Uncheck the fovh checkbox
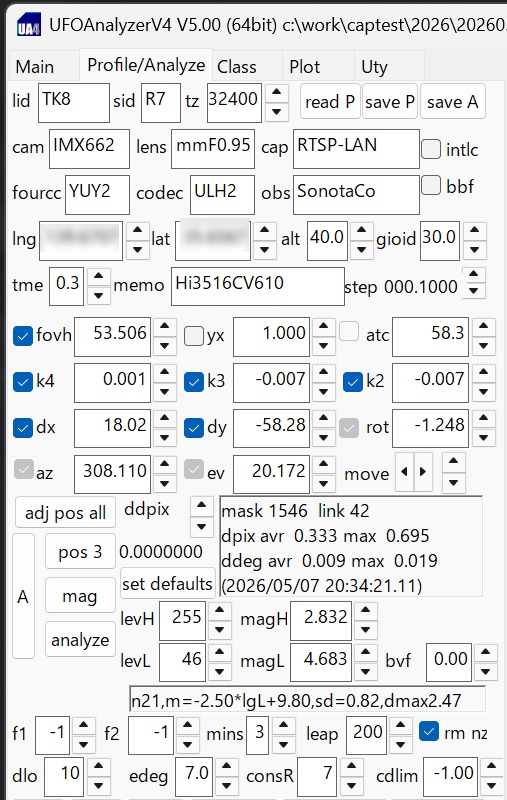This screenshot has height=800, width=507. click(x=23, y=336)
